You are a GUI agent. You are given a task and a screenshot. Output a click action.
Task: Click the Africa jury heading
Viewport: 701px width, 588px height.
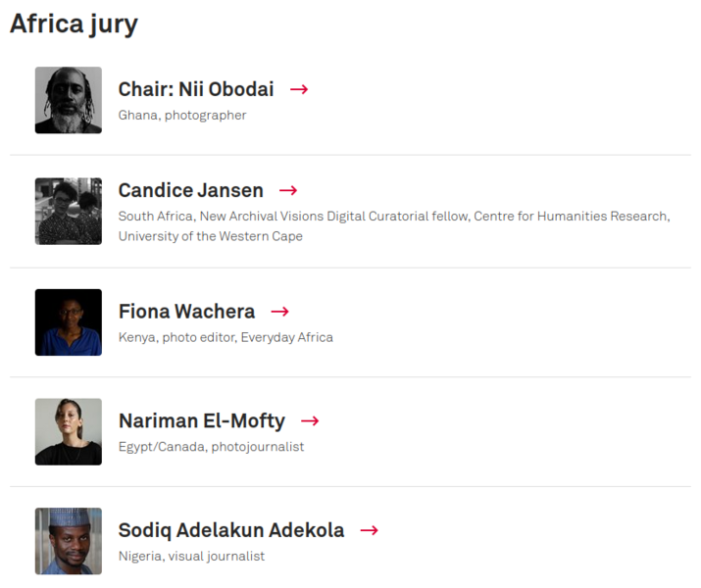click(74, 24)
